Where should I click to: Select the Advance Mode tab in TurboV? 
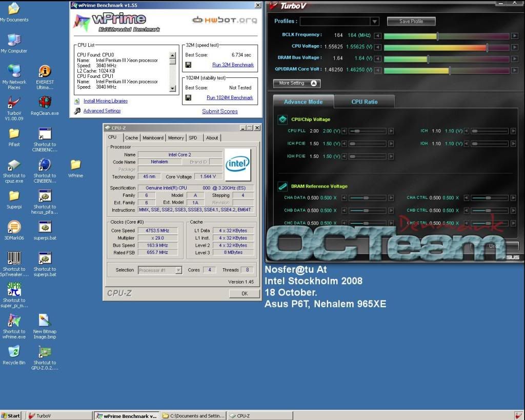(x=304, y=102)
